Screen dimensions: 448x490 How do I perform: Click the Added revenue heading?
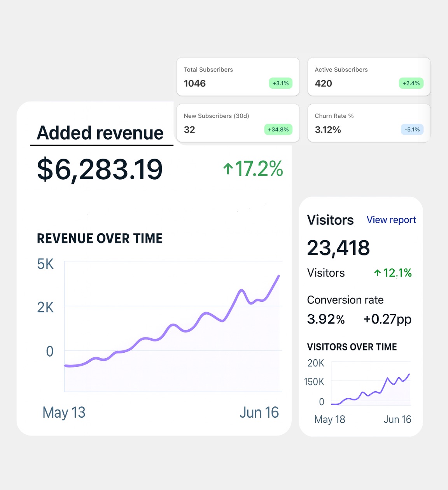click(100, 133)
